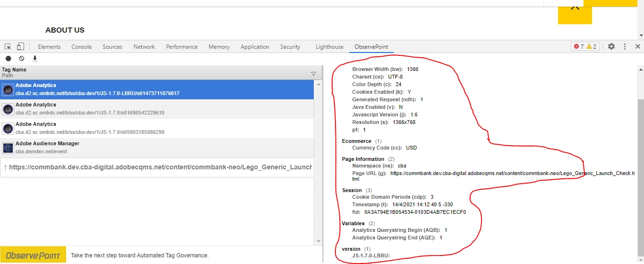Click the filter funnel icon in header
This screenshot has width=644, height=264.
(x=313, y=74)
